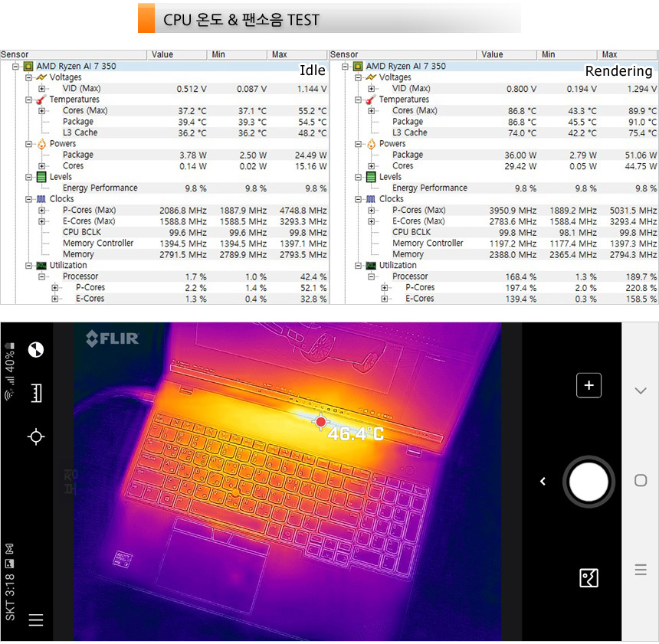Tap the Android recent apps icon

[x=641, y=570]
